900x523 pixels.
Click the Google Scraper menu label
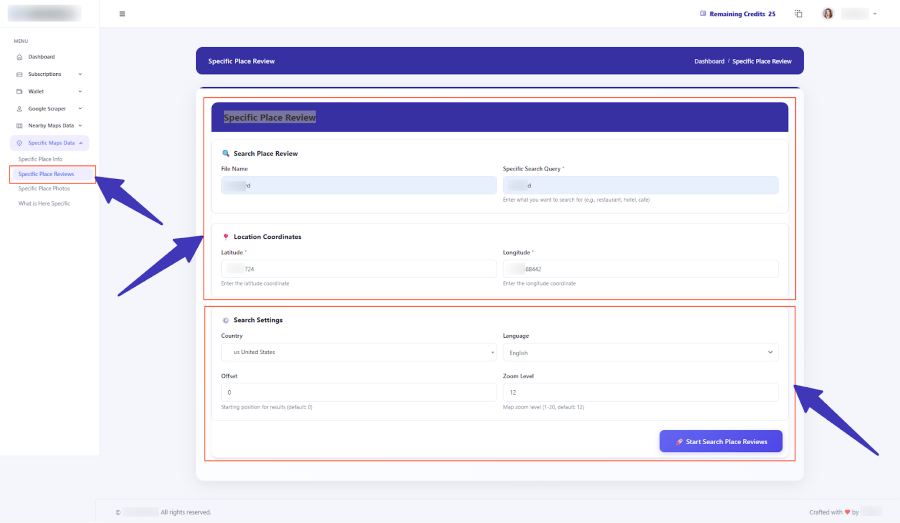click(47, 109)
